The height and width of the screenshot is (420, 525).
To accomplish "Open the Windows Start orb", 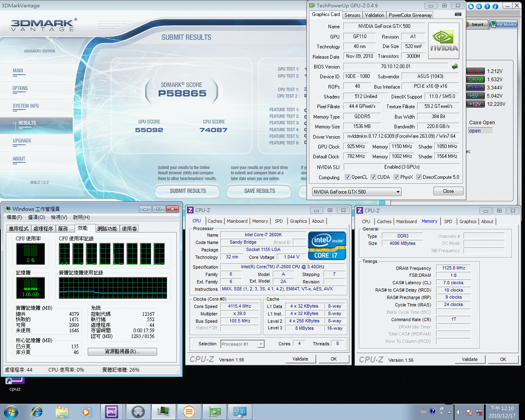I will coord(11,412).
